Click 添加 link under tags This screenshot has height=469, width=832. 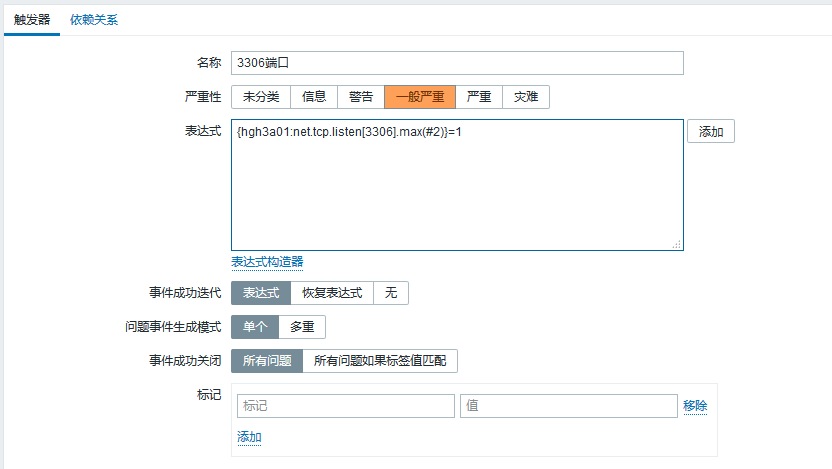click(x=249, y=437)
